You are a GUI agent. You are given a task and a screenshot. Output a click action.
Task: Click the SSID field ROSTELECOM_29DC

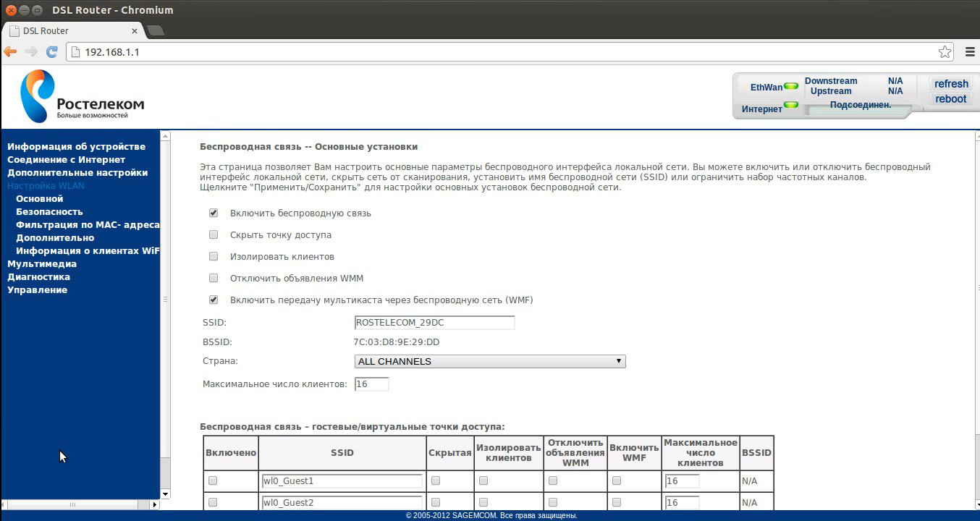click(434, 323)
